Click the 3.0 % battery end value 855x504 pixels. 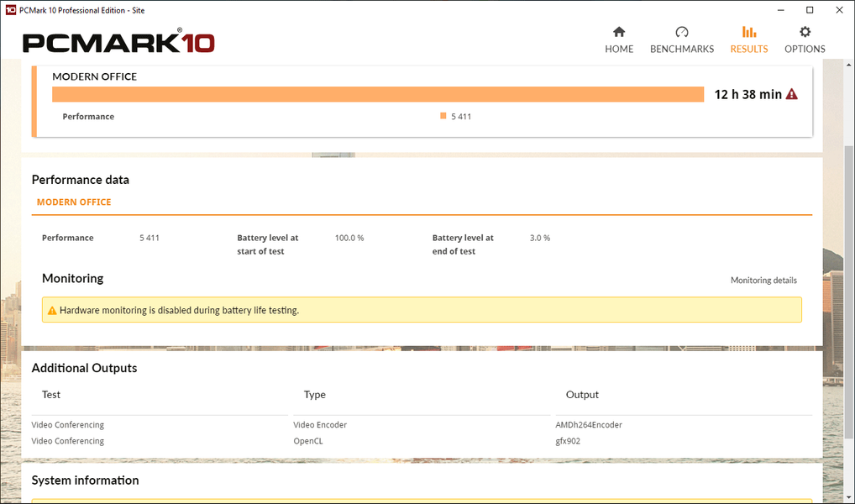tap(540, 238)
